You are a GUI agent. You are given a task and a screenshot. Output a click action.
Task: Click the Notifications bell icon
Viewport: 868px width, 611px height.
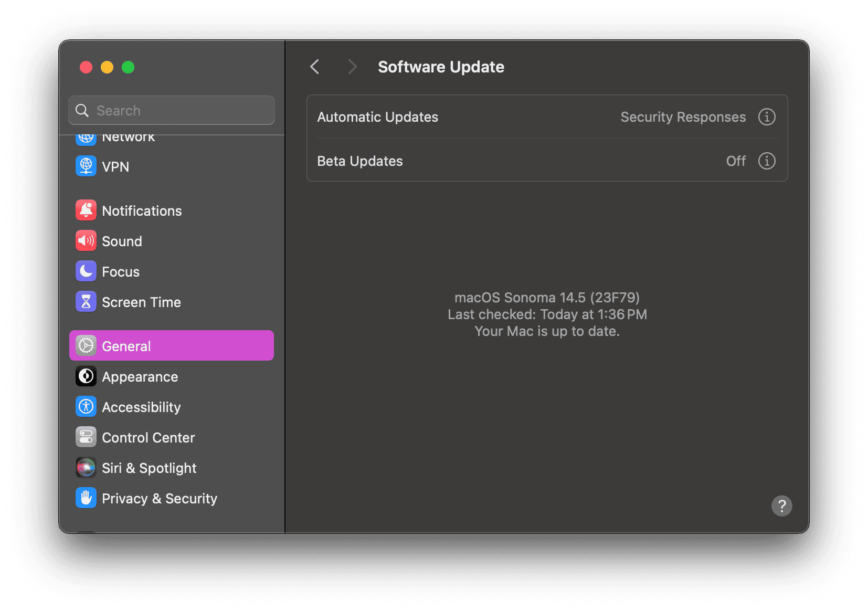point(86,210)
